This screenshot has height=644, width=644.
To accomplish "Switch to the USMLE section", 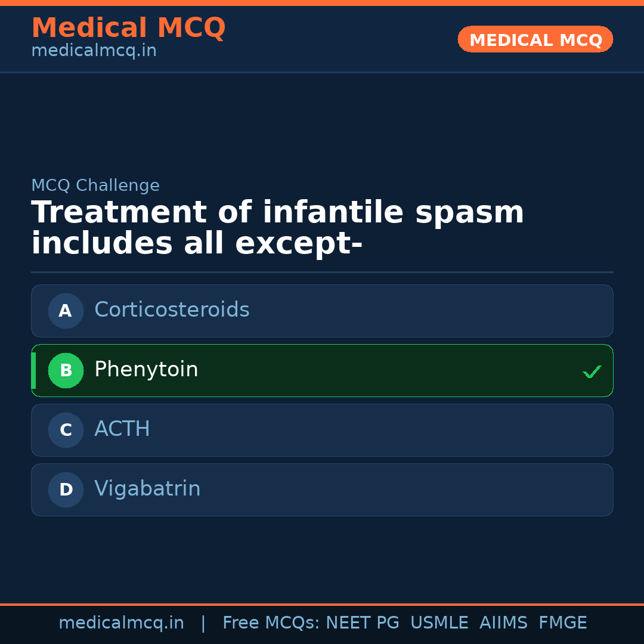I will [x=439, y=623].
